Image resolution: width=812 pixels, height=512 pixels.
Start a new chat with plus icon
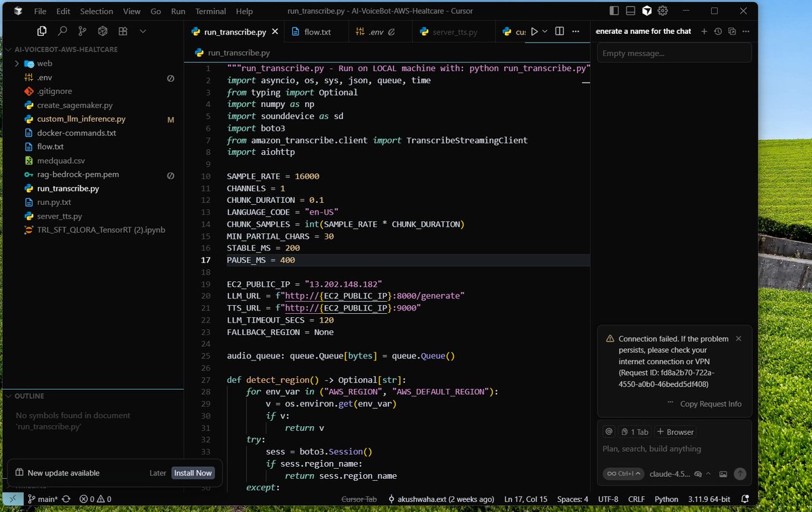coord(704,31)
